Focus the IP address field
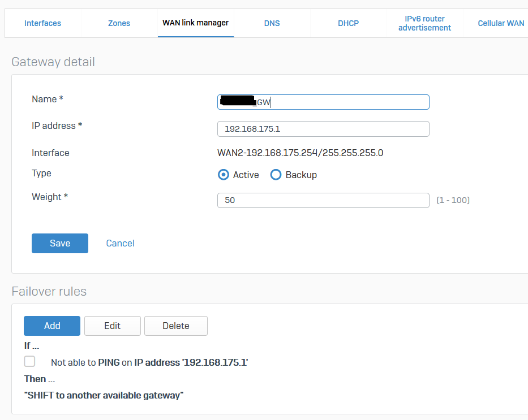This screenshot has width=528, height=420. pyautogui.click(x=323, y=129)
